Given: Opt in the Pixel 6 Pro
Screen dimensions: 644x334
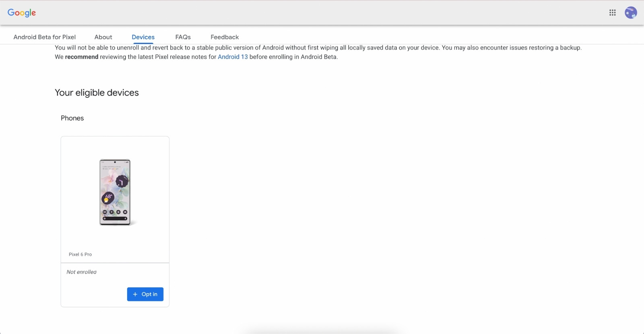Looking at the screenshot, I should [x=145, y=294].
